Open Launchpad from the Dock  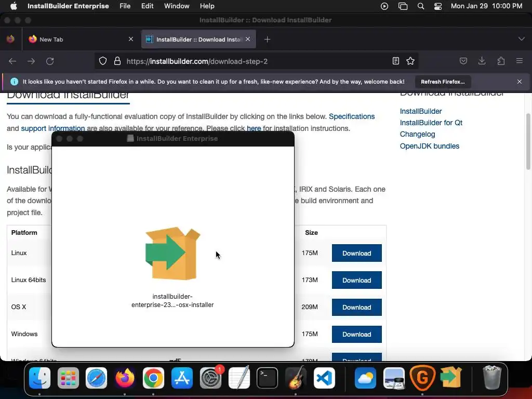coord(68,378)
